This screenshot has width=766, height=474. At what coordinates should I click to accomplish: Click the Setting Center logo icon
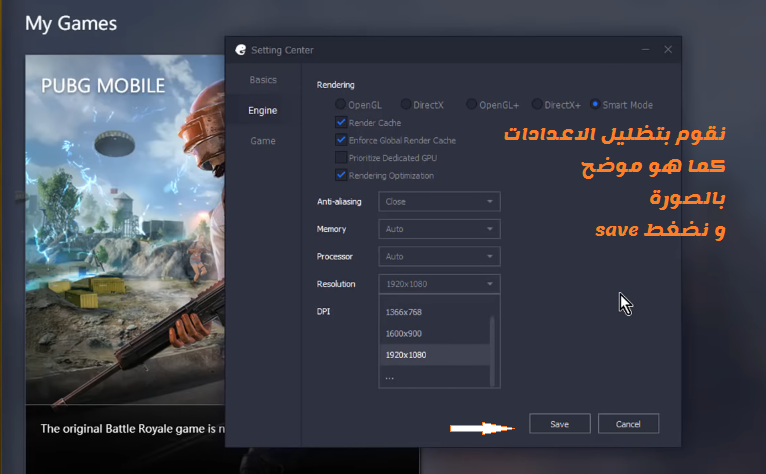[x=240, y=50]
